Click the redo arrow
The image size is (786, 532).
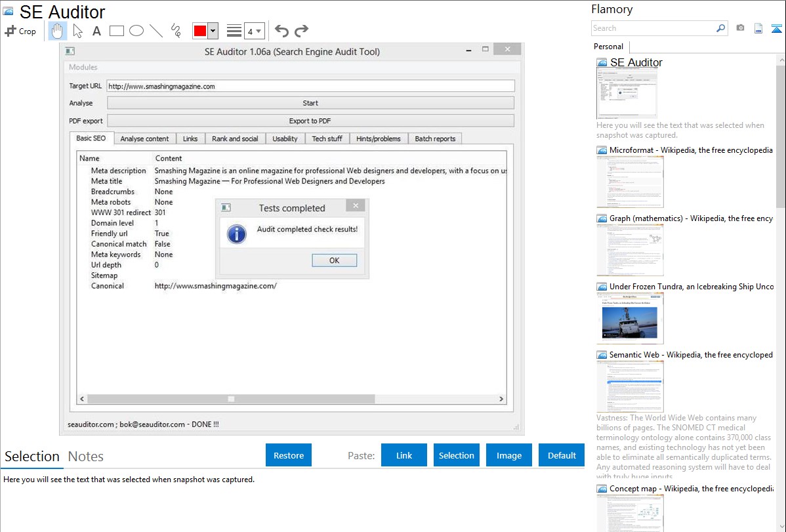pyautogui.click(x=302, y=31)
